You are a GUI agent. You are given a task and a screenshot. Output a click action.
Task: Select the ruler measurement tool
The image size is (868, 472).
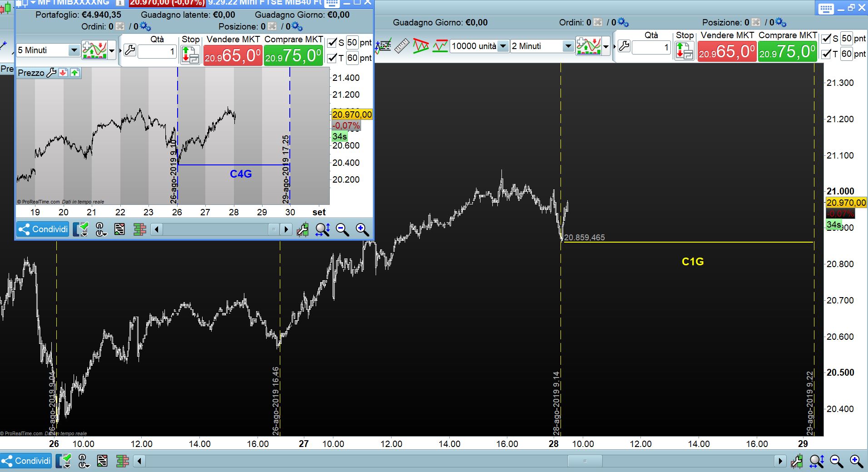402,46
